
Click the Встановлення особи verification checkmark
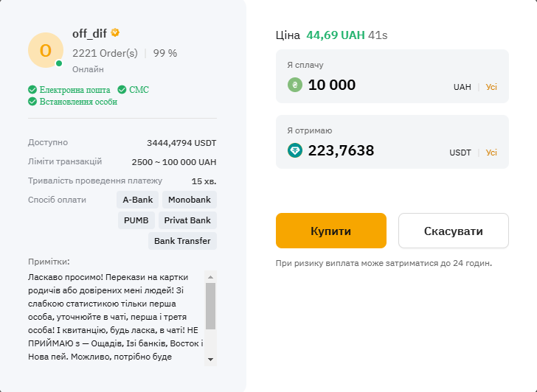click(32, 102)
